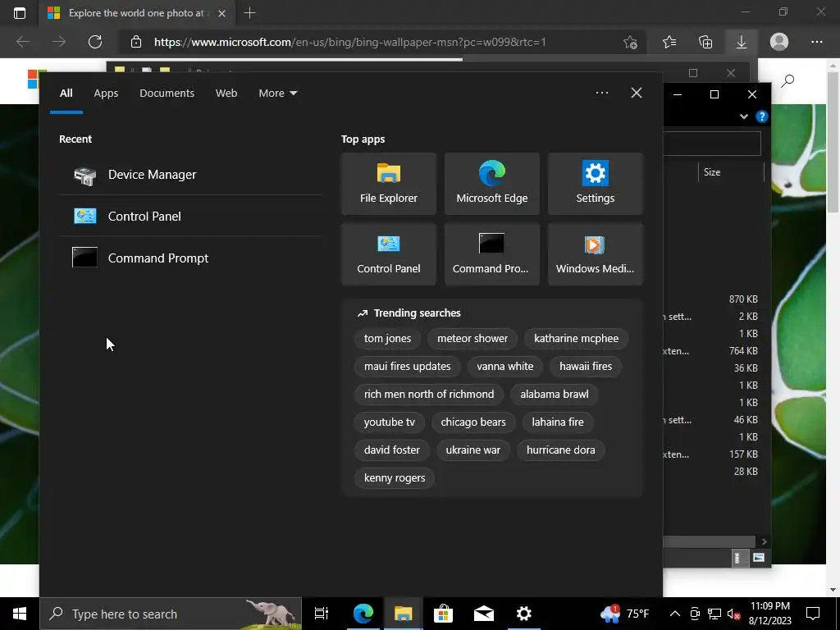Open the Windows Start menu

[x=20, y=614]
